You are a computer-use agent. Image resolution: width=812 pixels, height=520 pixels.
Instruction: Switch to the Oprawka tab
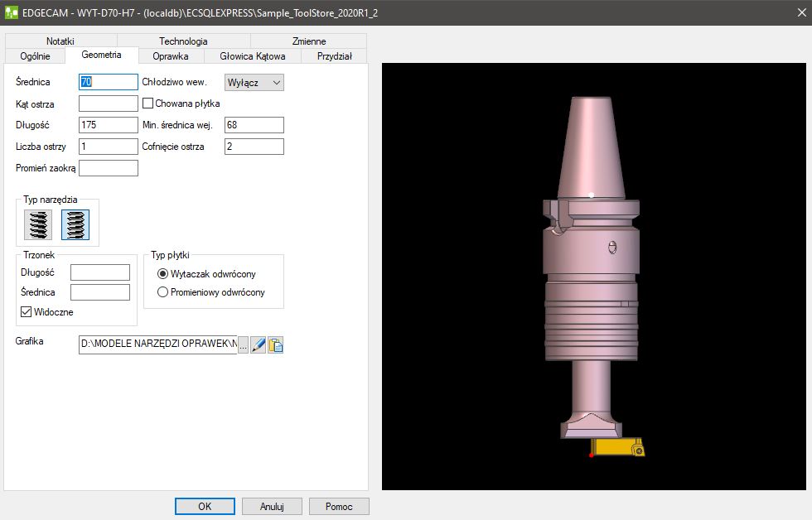(171, 55)
